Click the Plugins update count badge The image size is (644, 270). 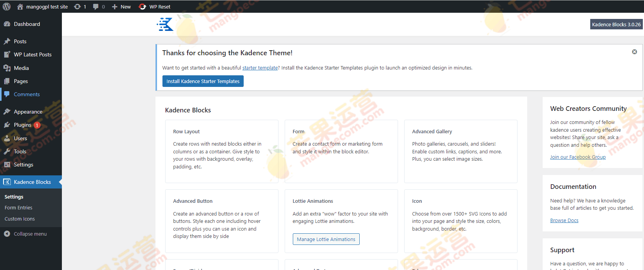(37, 125)
